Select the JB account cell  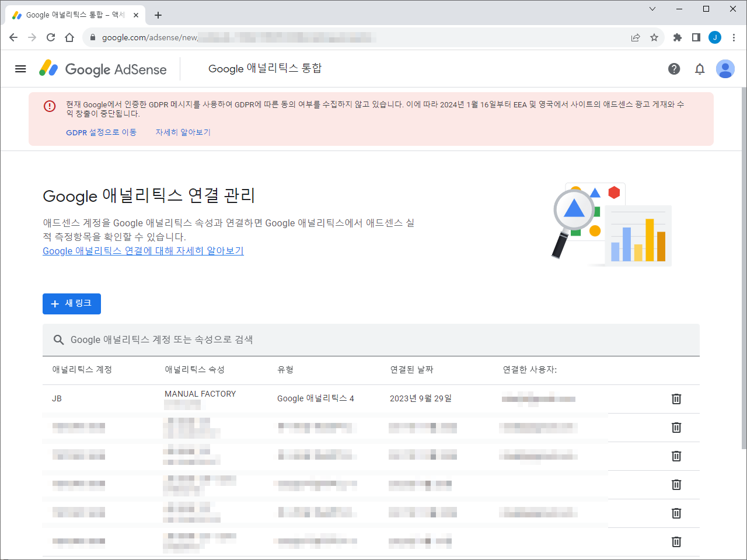[57, 399]
